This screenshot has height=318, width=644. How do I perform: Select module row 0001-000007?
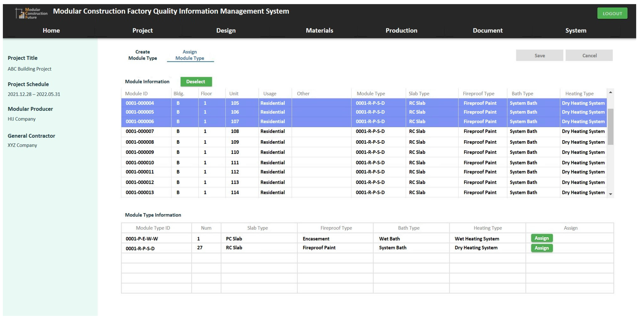click(x=140, y=131)
